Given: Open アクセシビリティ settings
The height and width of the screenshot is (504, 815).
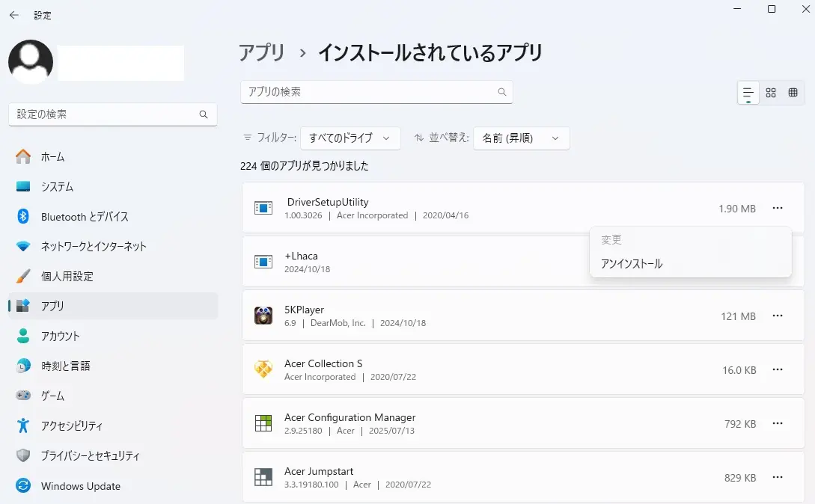Looking at the screenshot, I should pos(113,426).
